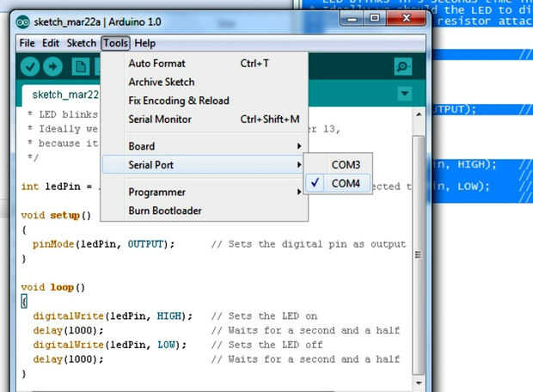Click the 'digitalWrite(ledPin, HIGH);' line
Screen dimensions: 533x392
(113, 316)
